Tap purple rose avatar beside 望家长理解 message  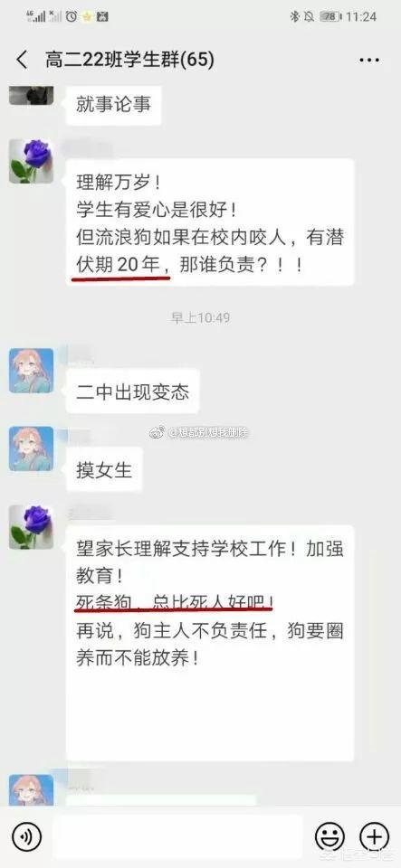coord(32,526)
